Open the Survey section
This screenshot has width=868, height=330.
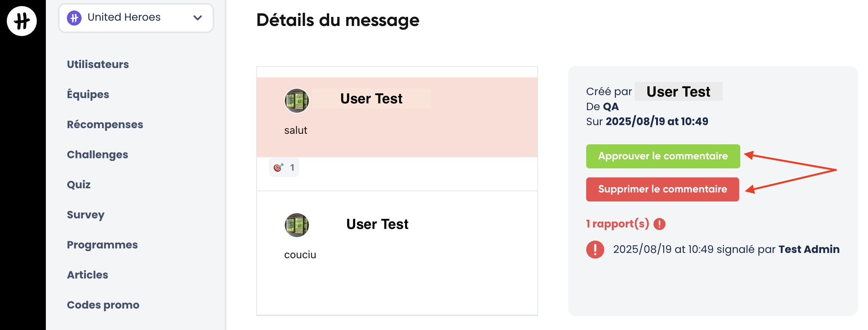pos(86,215)
